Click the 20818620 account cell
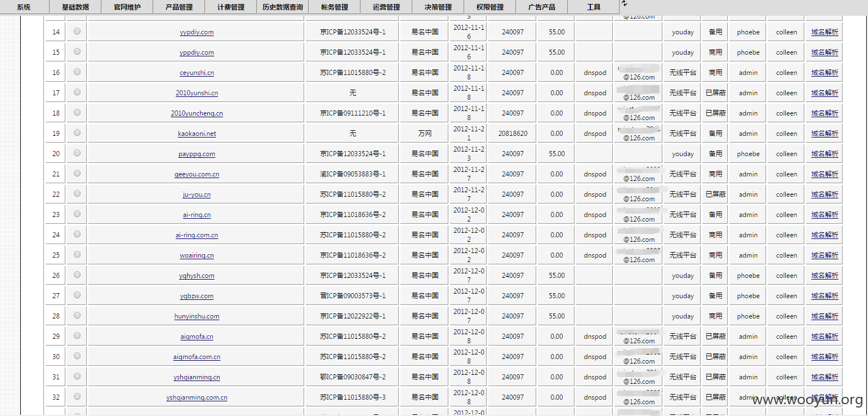The image size is (868, 416). [x=513, y=134]
